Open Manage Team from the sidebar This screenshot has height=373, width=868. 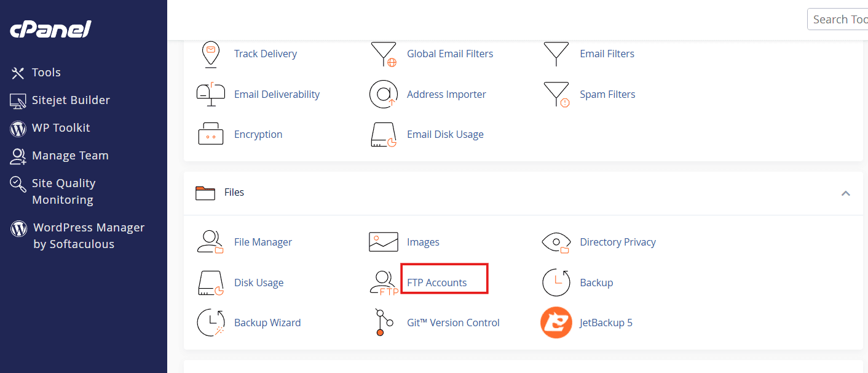[x=71, y=155]
